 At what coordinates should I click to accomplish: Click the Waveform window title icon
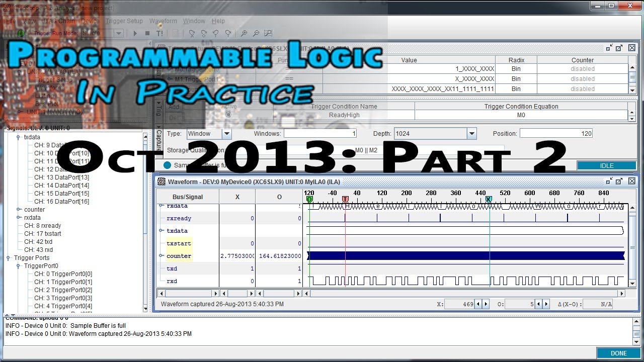pos(162,182)
